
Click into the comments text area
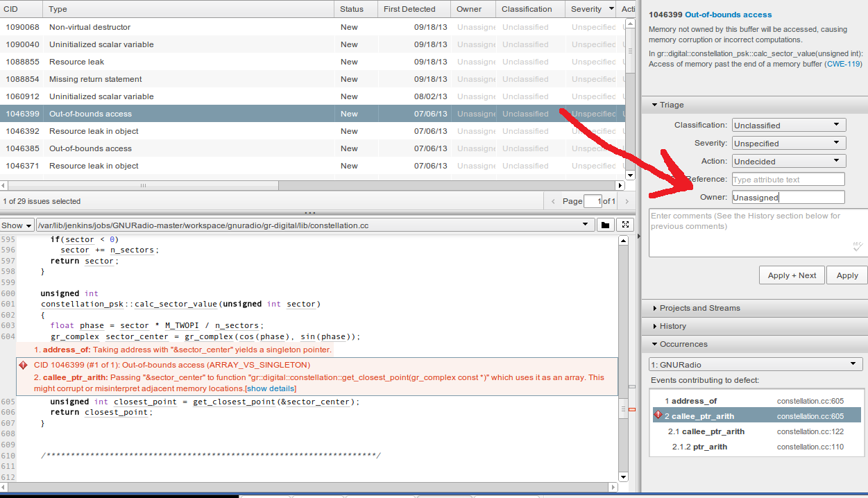coord(758,232)
